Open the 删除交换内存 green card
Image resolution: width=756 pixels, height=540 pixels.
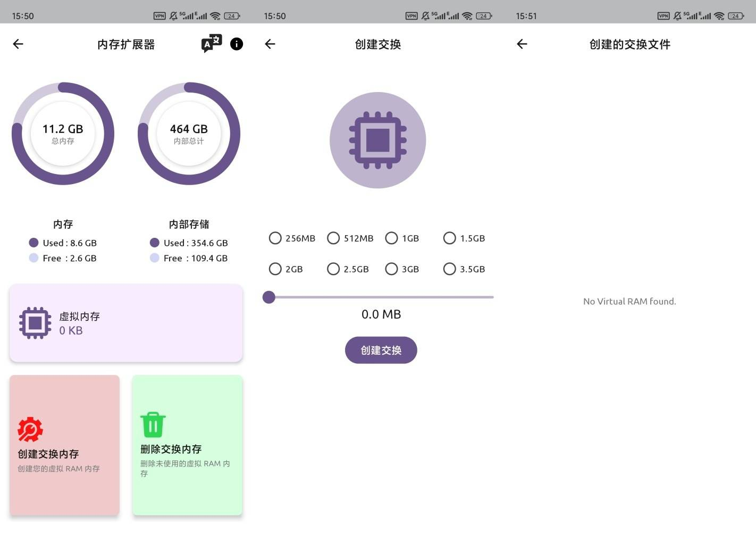click(x=187, y=445)
